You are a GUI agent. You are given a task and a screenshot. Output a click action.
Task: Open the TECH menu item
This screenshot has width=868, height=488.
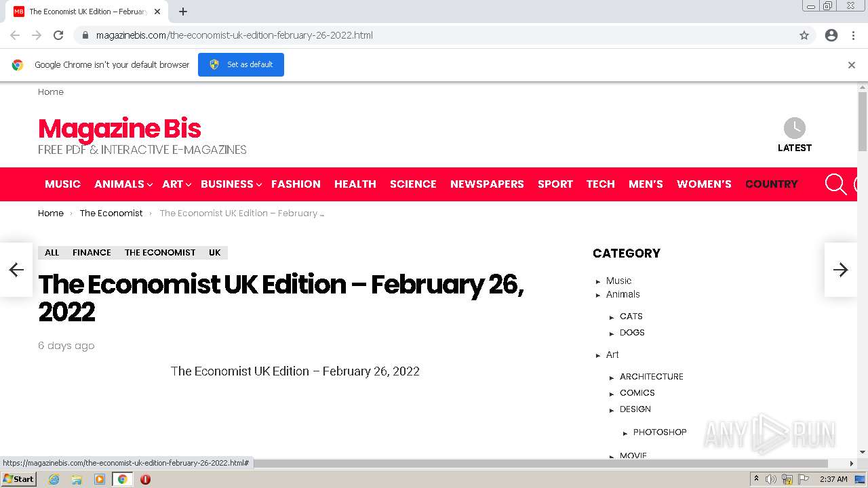(601, 184)
